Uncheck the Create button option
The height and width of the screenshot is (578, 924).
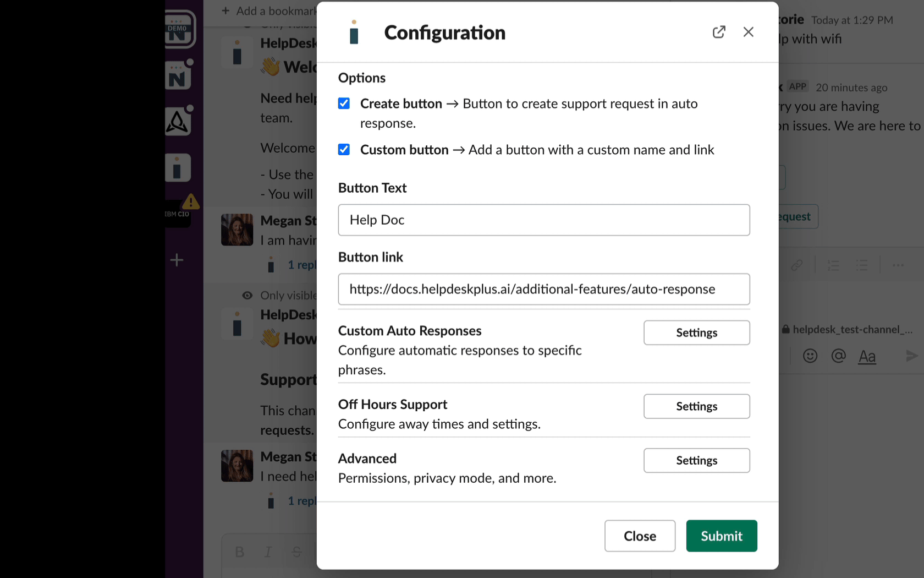coord(344,103)
